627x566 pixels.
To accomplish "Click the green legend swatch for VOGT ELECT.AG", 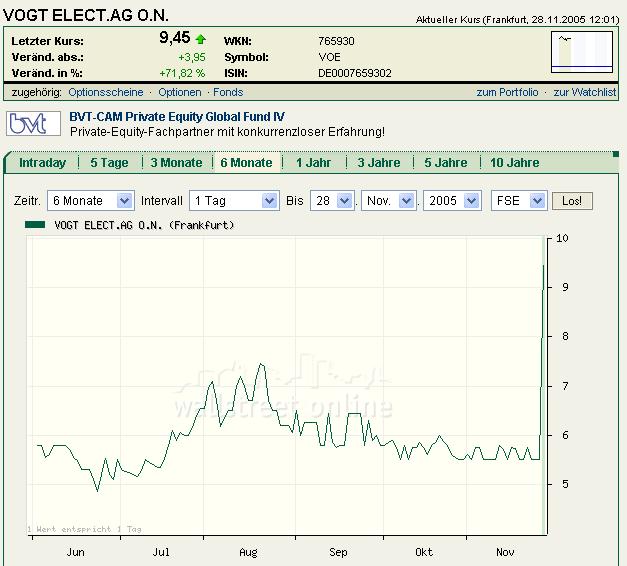I will [35, 225].
